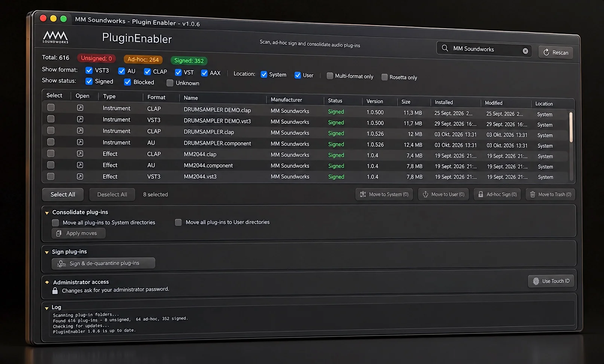Screen dimensions: 604x364
Task: Click open icon for DRUMSAMPLER.clap row
Action: [x=80, y=131]
